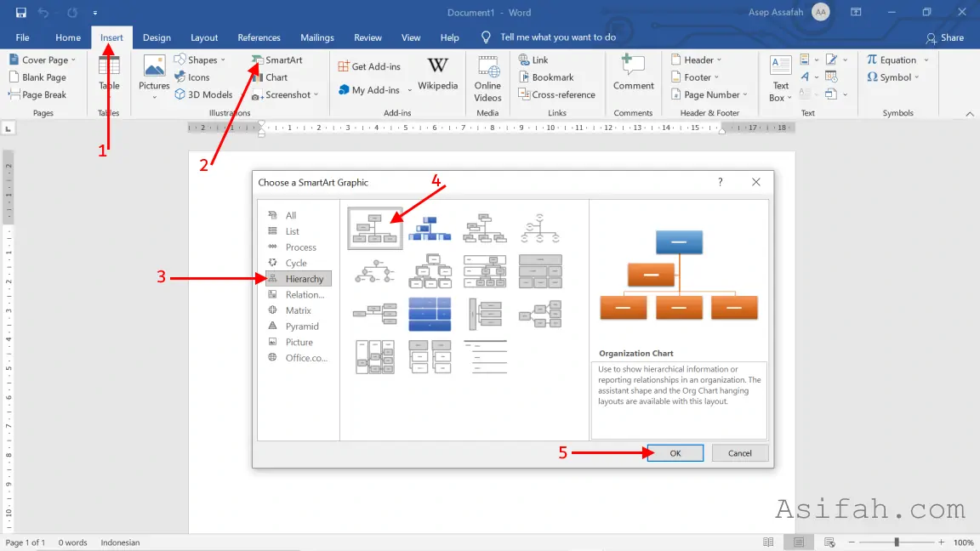Switch to Read Mode view in status bar

[x=768, y=542]
